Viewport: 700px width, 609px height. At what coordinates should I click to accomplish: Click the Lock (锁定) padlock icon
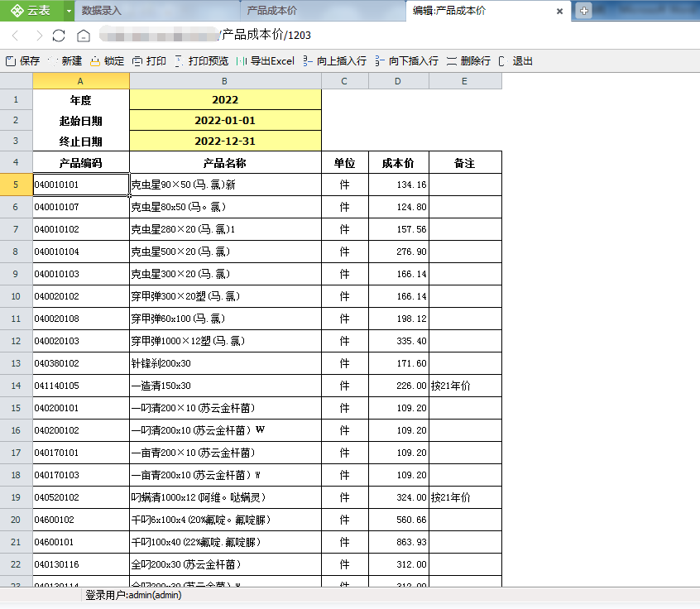coord(94,61)
